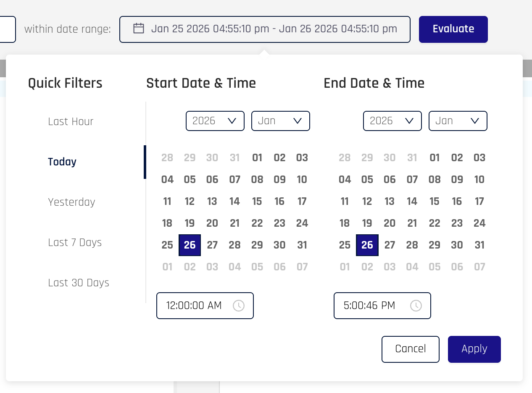Image resolution: width=532 pixels, height=393 pixels.
Task: Click the Evaluate button
Action: coord(453,29)
